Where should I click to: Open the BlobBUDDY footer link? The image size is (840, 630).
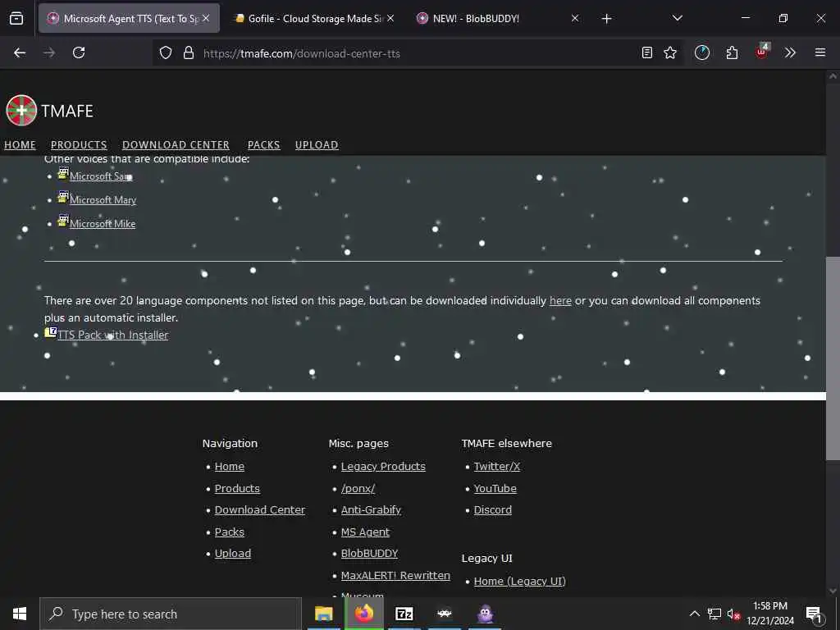click(369, 554)
